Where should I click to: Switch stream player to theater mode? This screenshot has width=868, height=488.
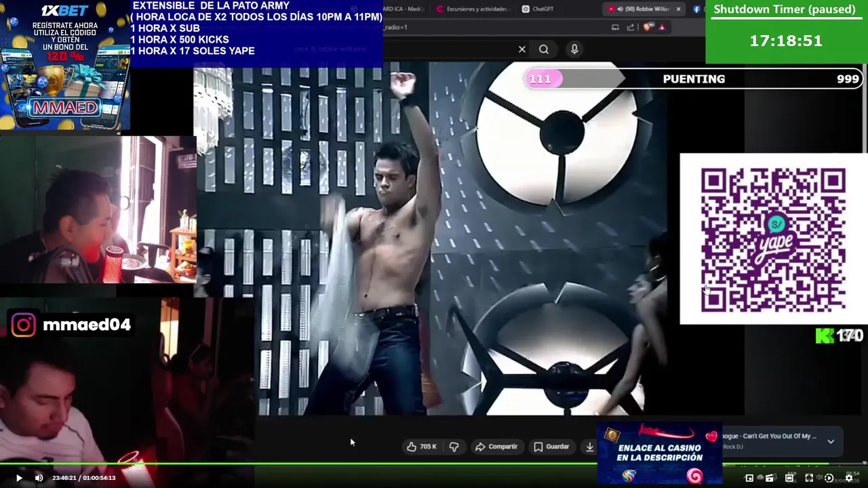click(x=789, y=478)
